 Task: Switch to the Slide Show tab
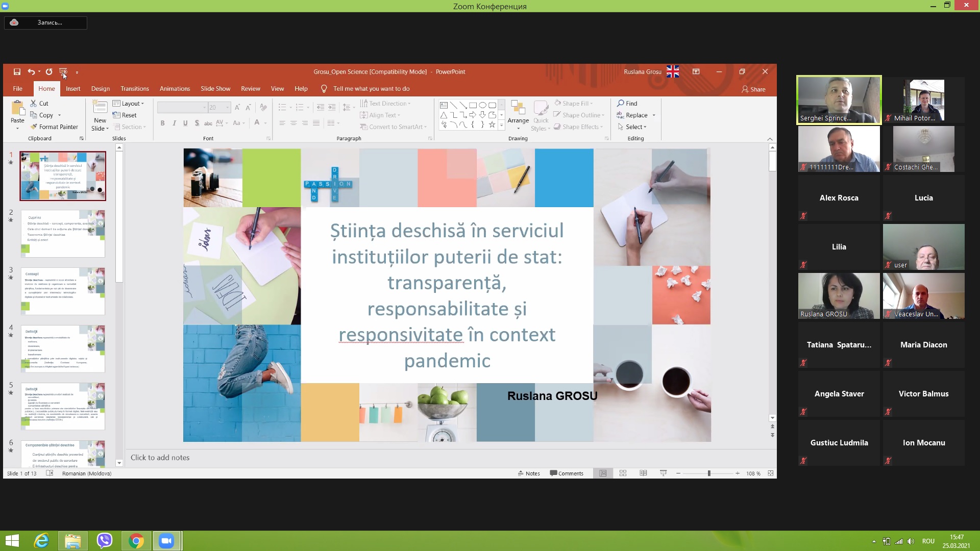(x=215, y=89)
